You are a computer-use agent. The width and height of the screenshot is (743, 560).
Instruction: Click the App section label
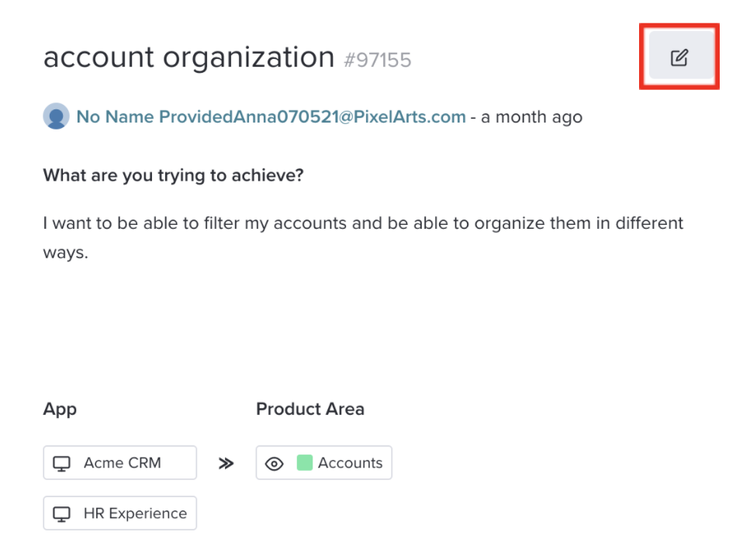(60, 410)
